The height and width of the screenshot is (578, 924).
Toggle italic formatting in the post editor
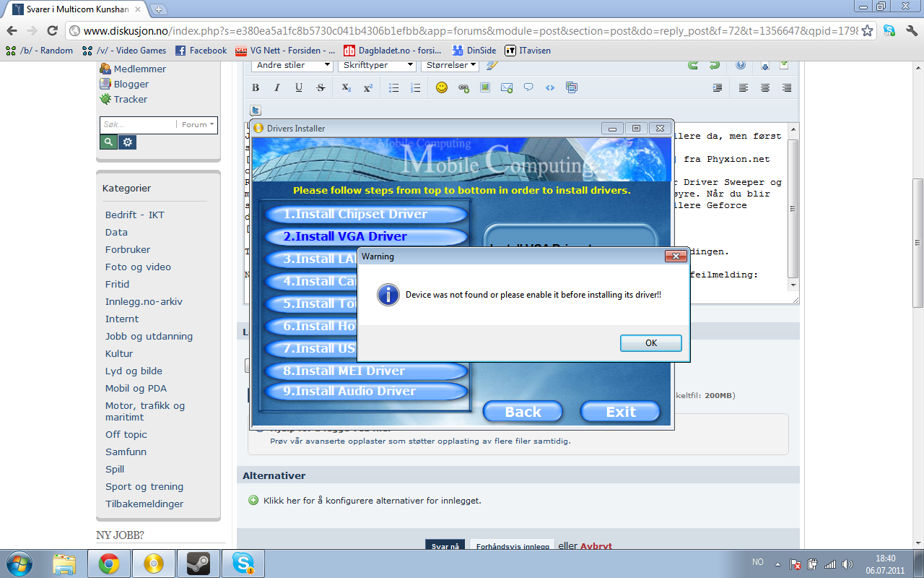point(277,87)
